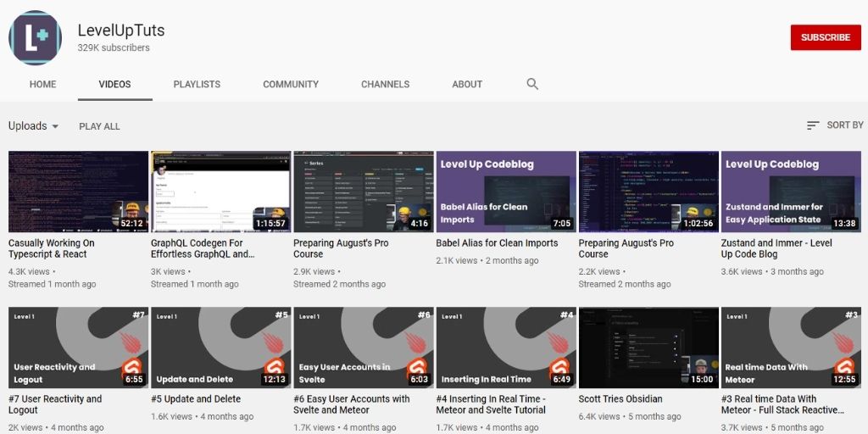This screenshot has width=868, height=434.
Task: Click the 13:38 duration badge
Action: 844,224
